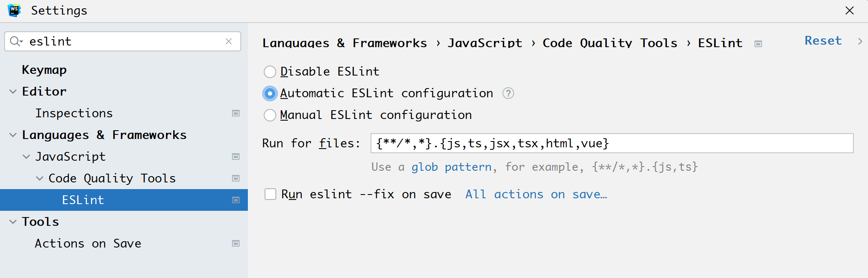Viewport: 868px width, 278px height.
Task: Clear the eslint search text
Action: pyautogui.click(x=229, y=41)
